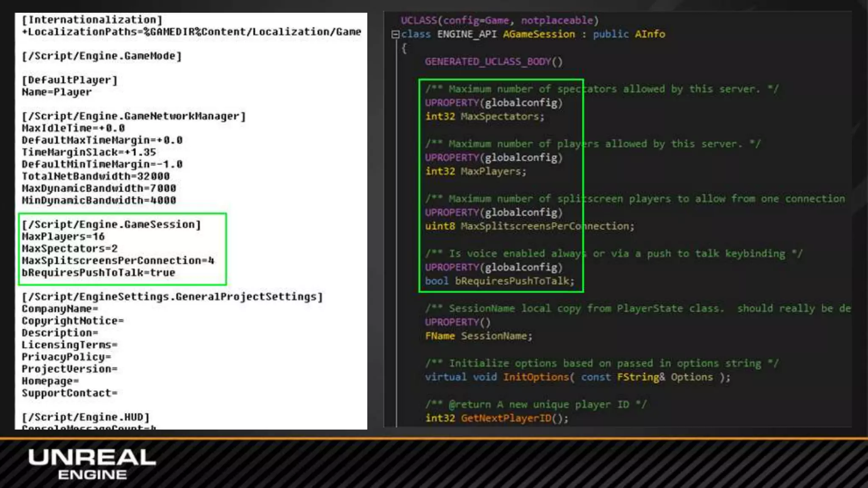Click the TotalNetBandwidth=32000 line

coord(96,176)
